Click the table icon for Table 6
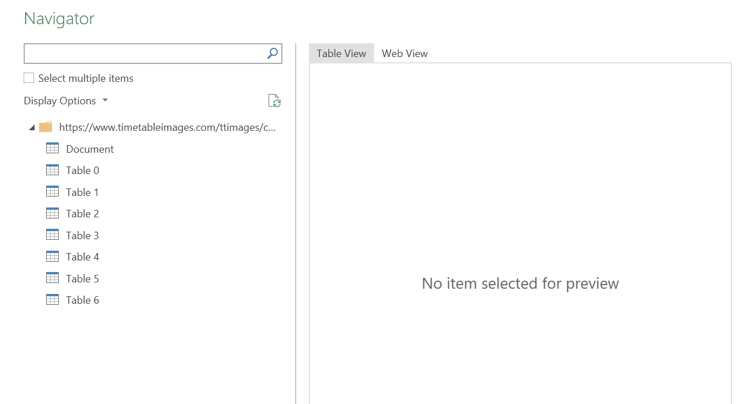Screen dimensions: 736x404 click(x=53, y=300)
